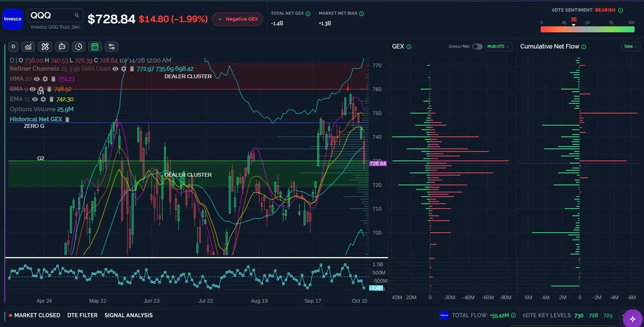This screenshot has width=644, height=327.
Task: Show info for Total Flow value
Action: click(x=514, y=315)
